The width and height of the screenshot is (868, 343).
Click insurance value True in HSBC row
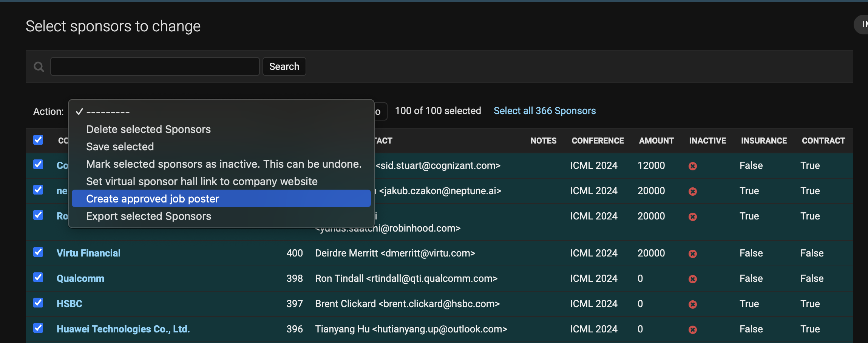749,304
